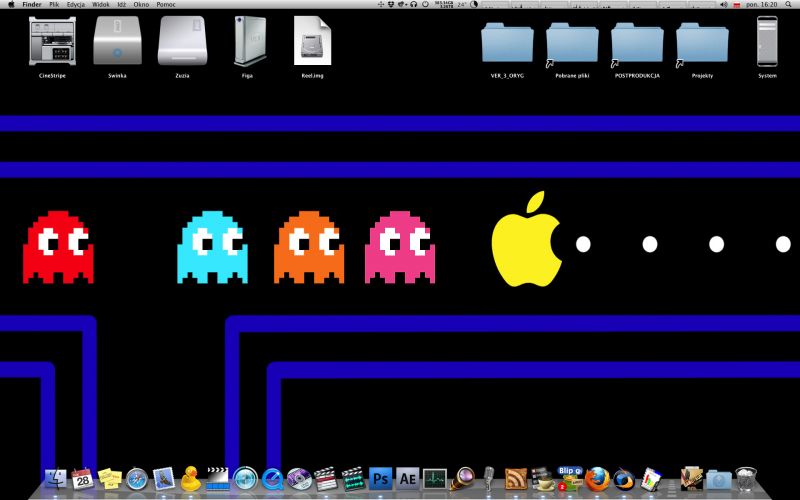
Task: Select the Swinka drive on desktop
Action: coord(117,41)
